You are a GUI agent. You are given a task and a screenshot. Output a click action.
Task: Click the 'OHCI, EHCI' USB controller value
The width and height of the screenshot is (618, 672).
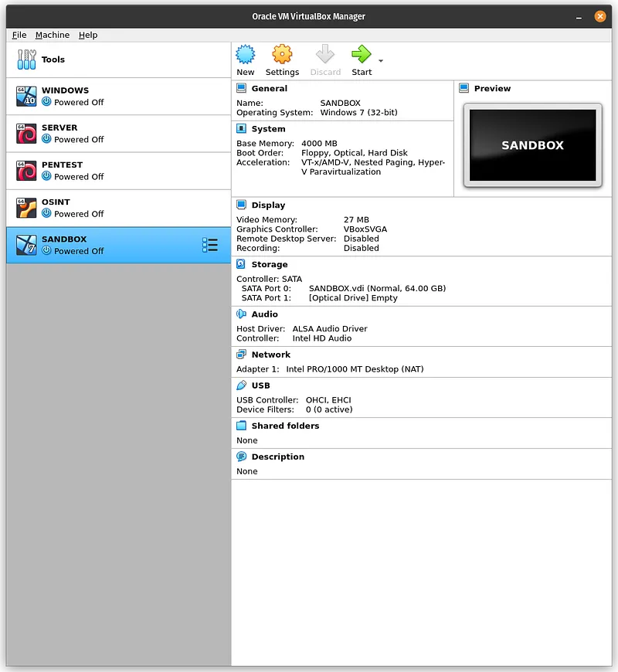(x=328, y=400)
